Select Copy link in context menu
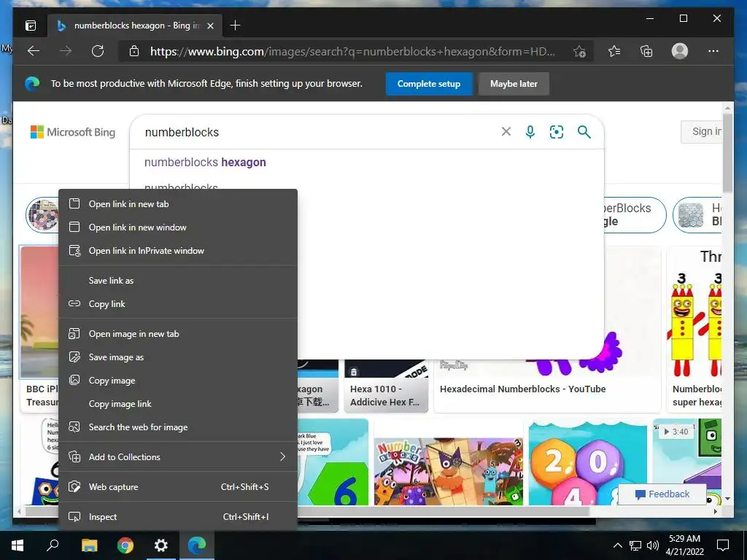Viewport: 747px width, 560px height. click(178, 304)
